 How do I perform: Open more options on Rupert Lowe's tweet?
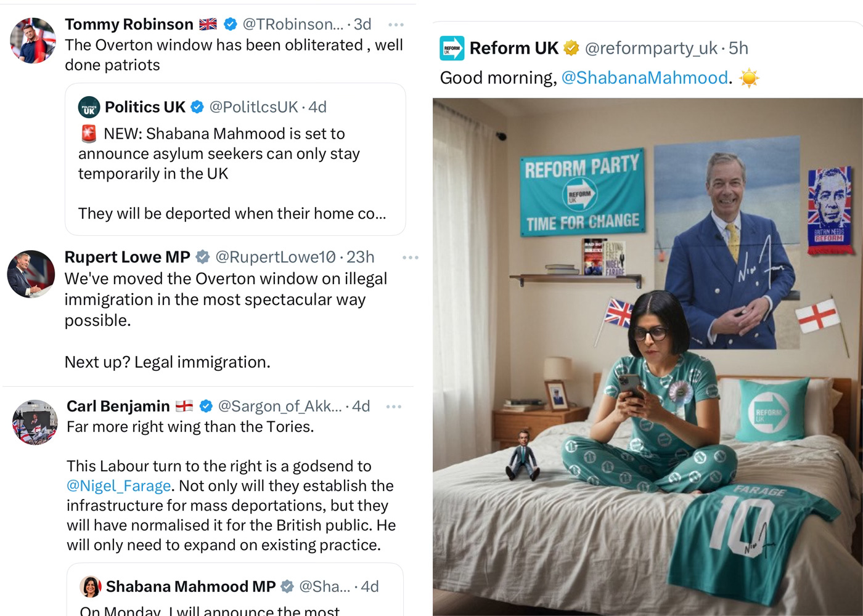click(410, 257)
